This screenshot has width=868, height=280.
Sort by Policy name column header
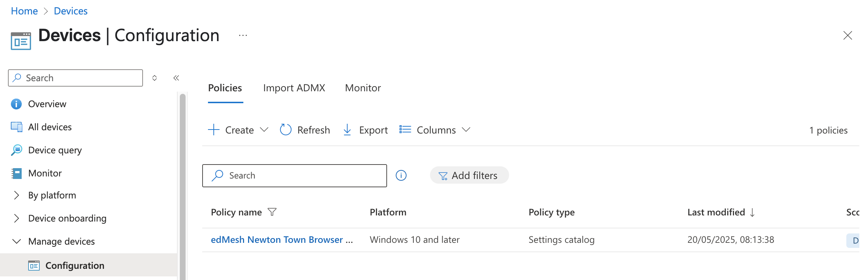(x=236, y=212)
